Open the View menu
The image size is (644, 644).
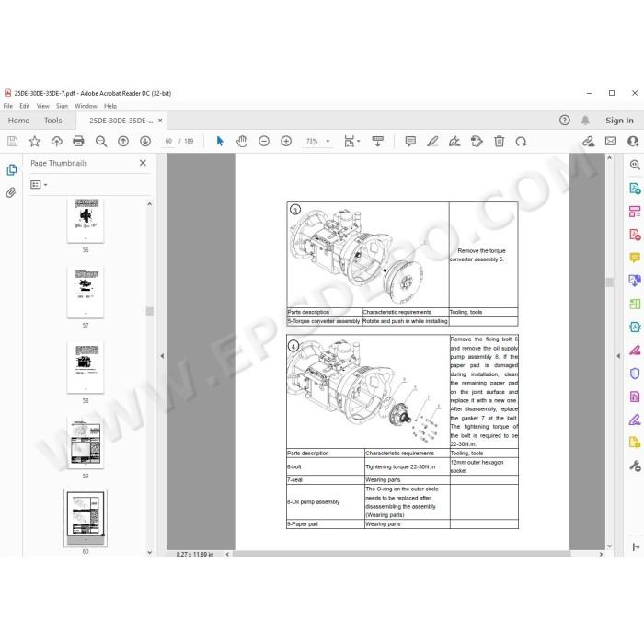(x=42, y=106)
